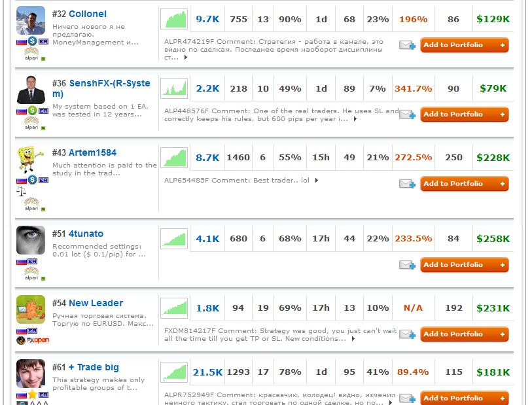
Task: Expand the ALPR474219F comment on Collonel
Action: point(186,58)
